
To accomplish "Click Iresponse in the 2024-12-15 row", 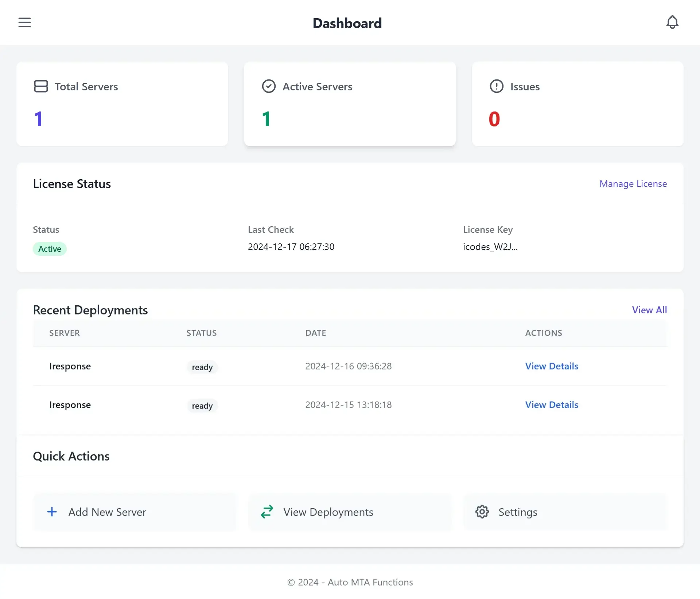I will point(70,405).
